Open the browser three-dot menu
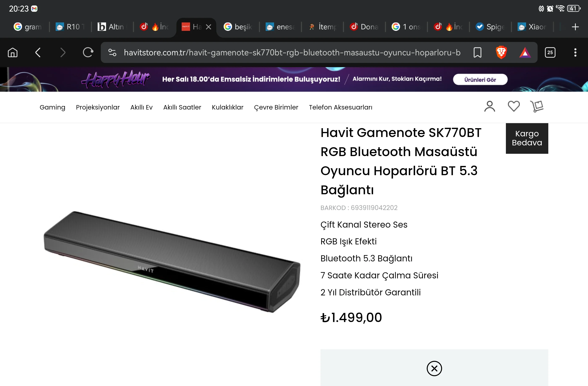Viewport: 588px width, 386px height. (x=575, y=52)
